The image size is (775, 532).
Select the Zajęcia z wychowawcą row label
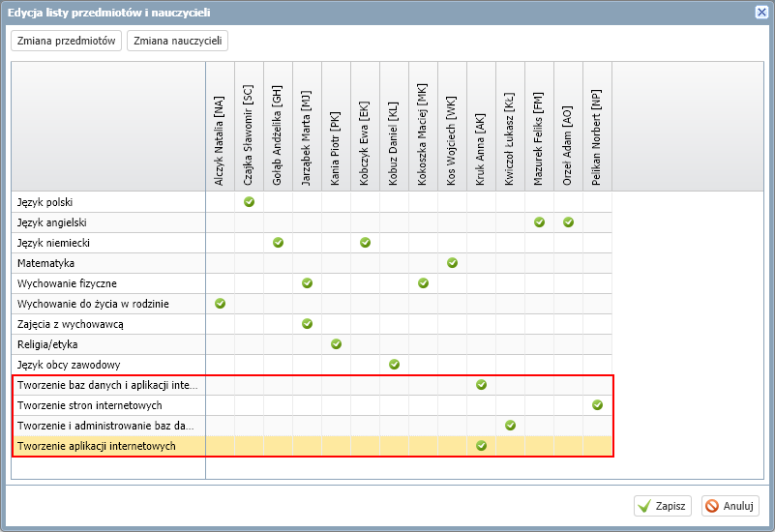click(71, 324)
